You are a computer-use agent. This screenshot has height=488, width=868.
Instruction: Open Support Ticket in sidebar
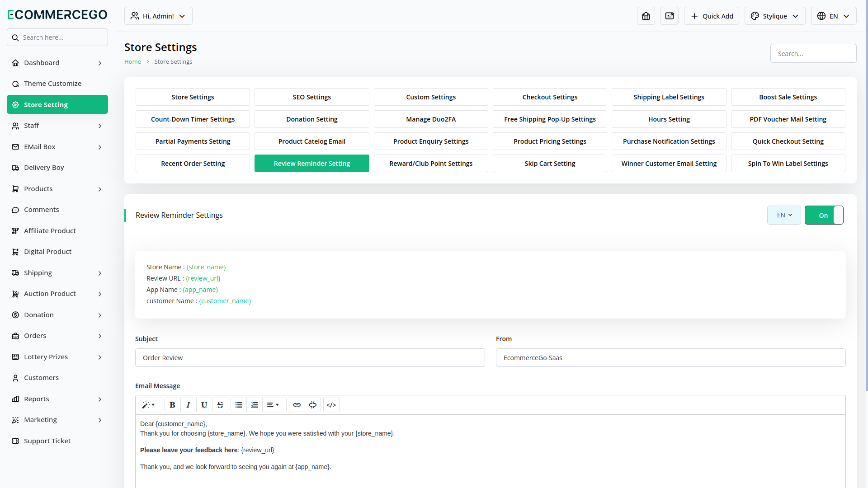(57, 441)
